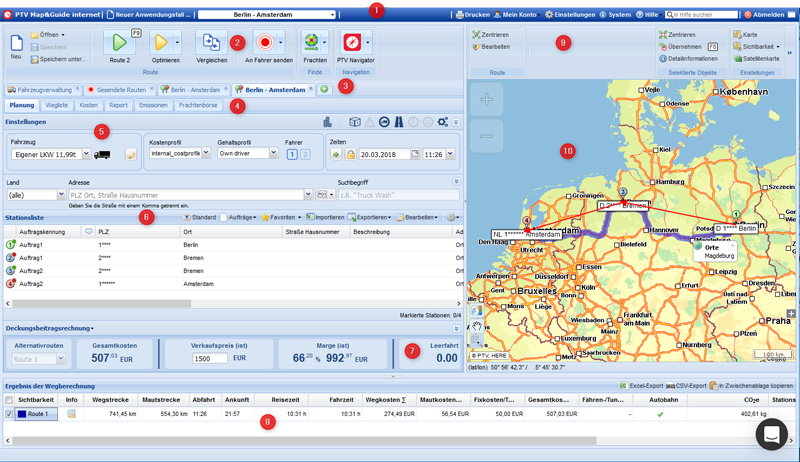Toggle the Route 1 row checkbox
The width and height of the screenshot is (800, 462).
pyautogui.click(x=9, y=414)
